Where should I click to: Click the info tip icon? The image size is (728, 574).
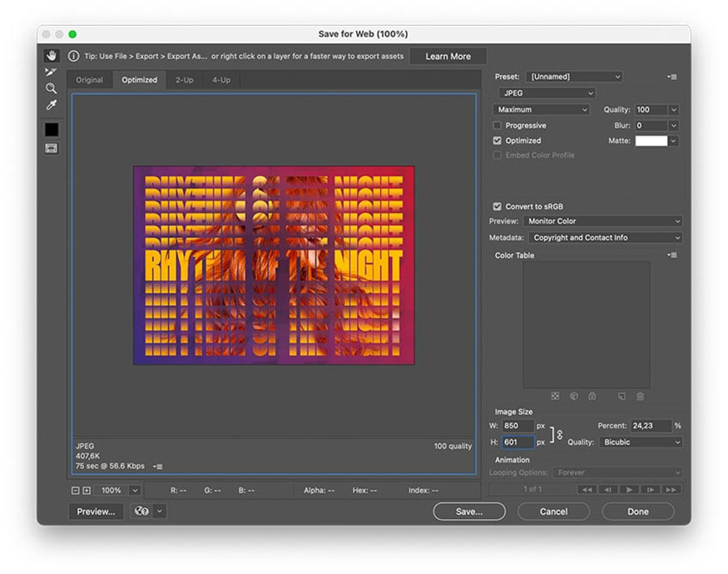[x=73, y=57]
